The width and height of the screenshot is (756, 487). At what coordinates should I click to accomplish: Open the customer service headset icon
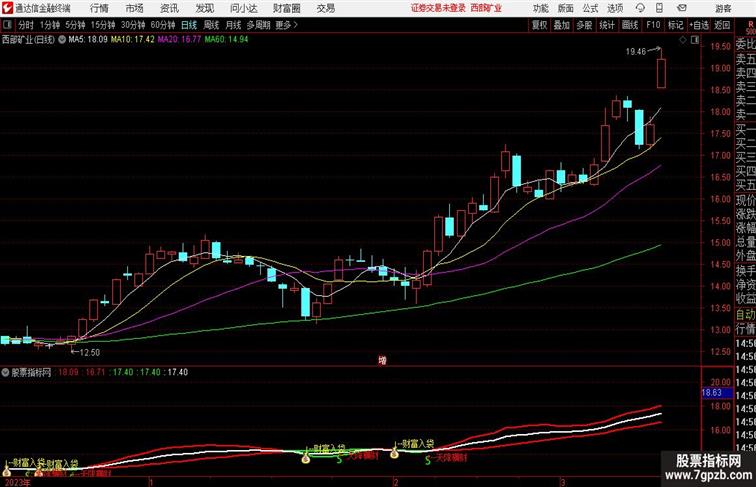pos(640,8)
